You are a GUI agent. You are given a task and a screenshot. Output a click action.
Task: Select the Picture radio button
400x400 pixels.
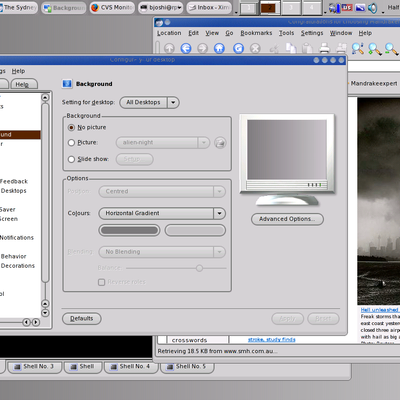coord(71,143)
